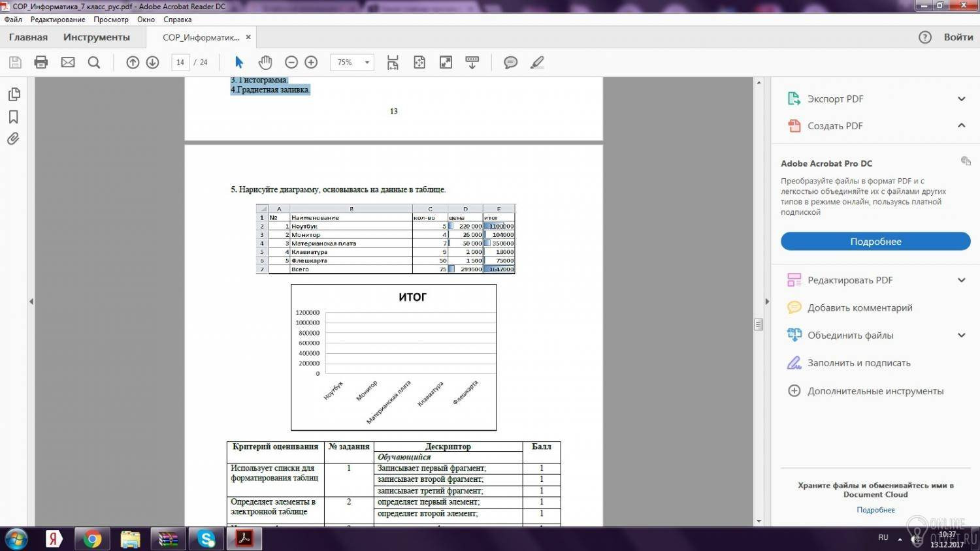This screenshot has width=980, height=551.
Task: Click the blue Подробнее button
Action: (x=875, y=242)
